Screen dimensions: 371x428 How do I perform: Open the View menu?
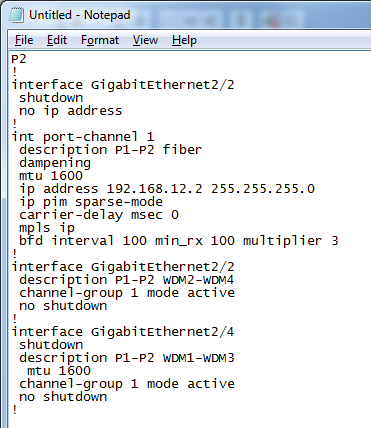tap(145, 40)
